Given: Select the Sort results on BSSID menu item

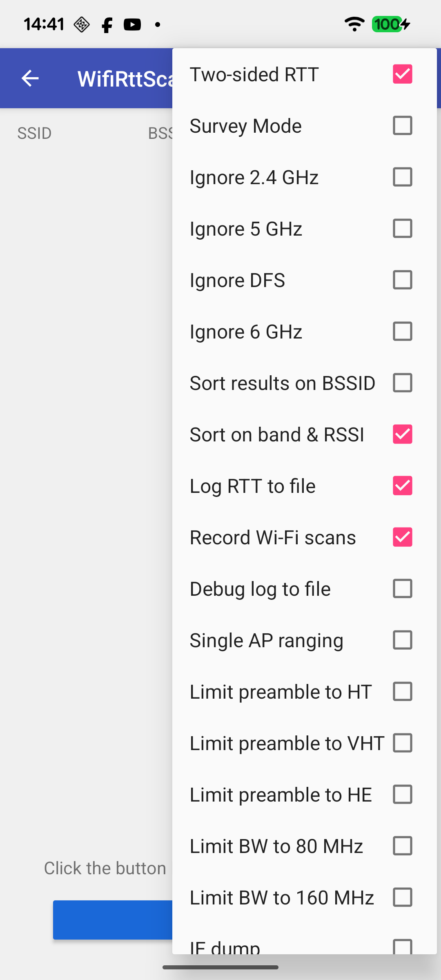Looking at the screenshot, I should [x=283, y=383].
